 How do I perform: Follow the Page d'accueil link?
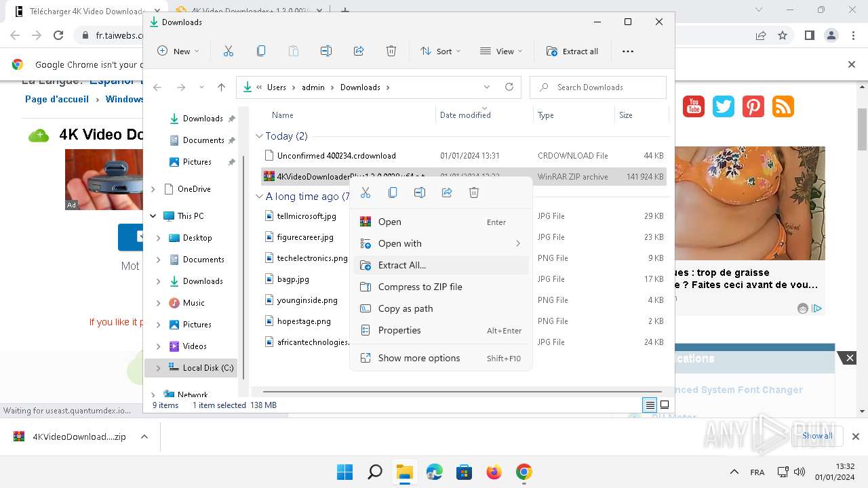click(57, 99)
